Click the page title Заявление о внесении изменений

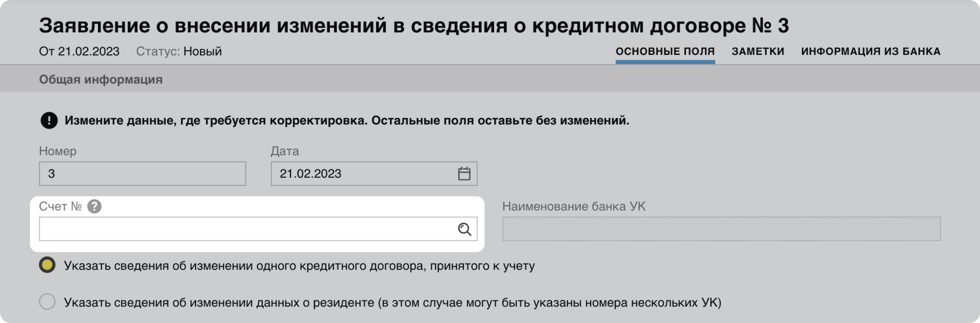pyautogui.click(x=413, y=26)
